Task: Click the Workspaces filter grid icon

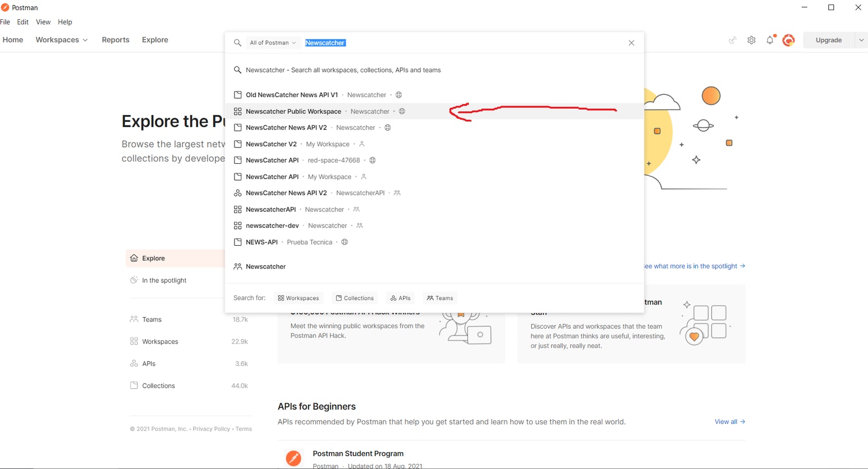Action: click(281, 298)
